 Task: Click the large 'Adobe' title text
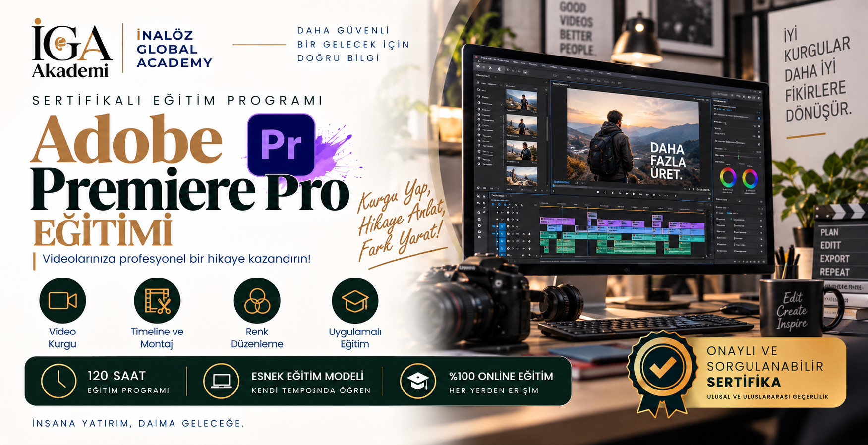click(126, 140)
